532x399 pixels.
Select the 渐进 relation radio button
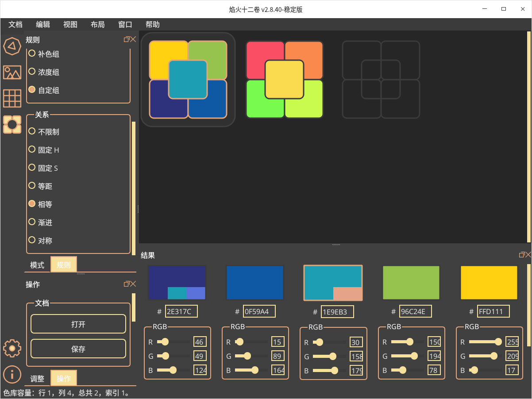[x=32, y=222]
